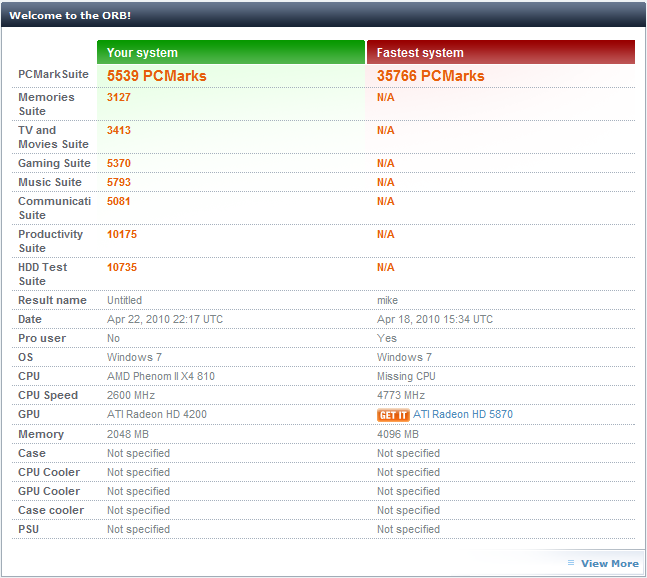The width and height of the screenshot is (647, 578).
Task: Click the Memories Suite value 3127
Action: 118,97
